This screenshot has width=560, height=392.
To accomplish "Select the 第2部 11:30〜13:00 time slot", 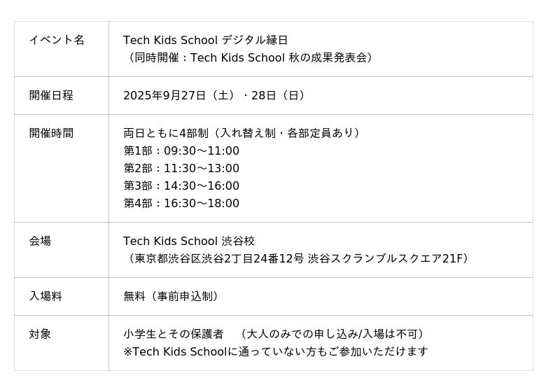I will tap(181, 168).
